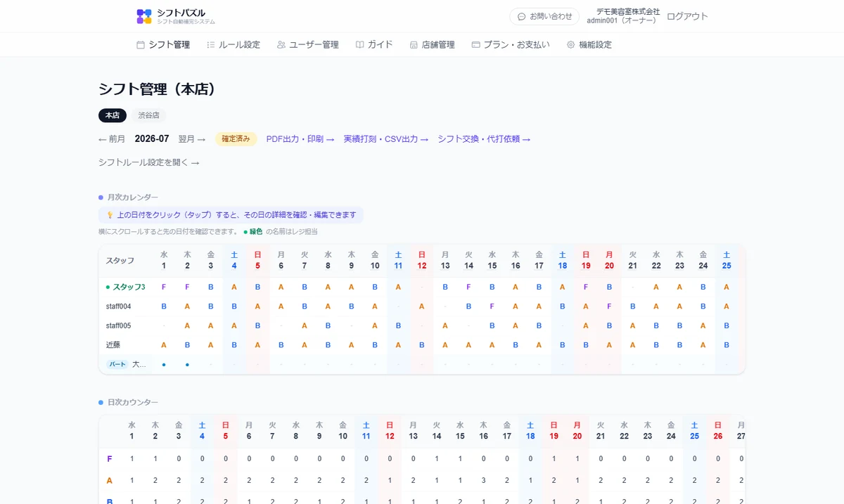The width and height of the screenshot is (844, 504).
Task: Go to ユーザー管理 page
Action: click(308, 44)
